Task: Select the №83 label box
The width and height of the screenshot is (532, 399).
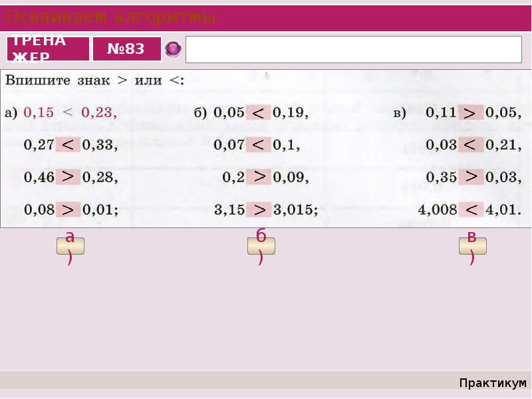Action: (127, 49)
